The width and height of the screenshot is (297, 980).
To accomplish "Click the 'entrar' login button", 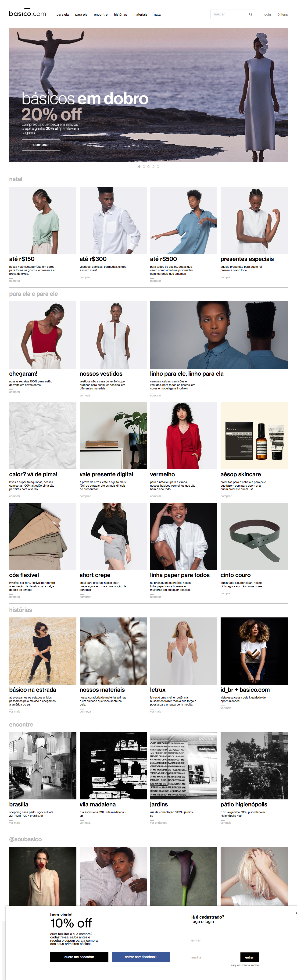I will tap(249, 957).
